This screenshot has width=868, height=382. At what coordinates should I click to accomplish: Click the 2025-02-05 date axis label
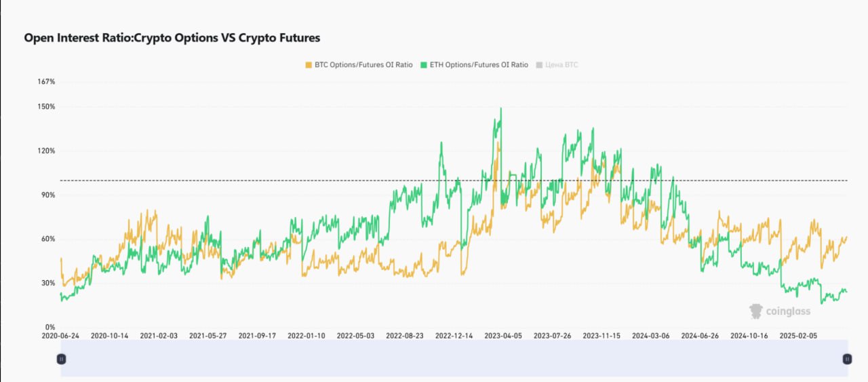798,336
